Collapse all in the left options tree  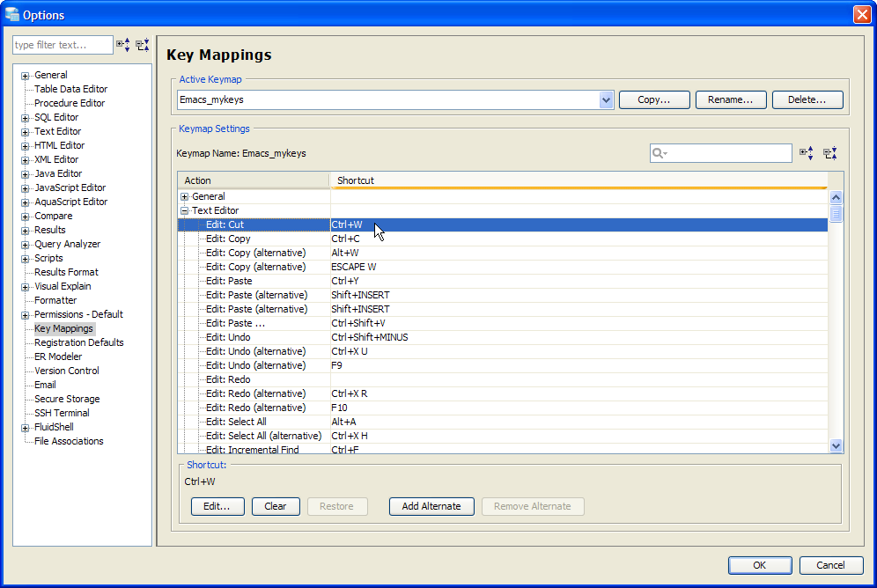click(x=143, y=45)
